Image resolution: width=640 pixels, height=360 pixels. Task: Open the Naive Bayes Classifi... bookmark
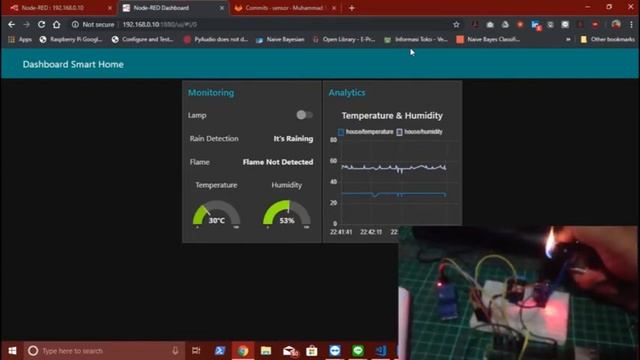point(488,39)
